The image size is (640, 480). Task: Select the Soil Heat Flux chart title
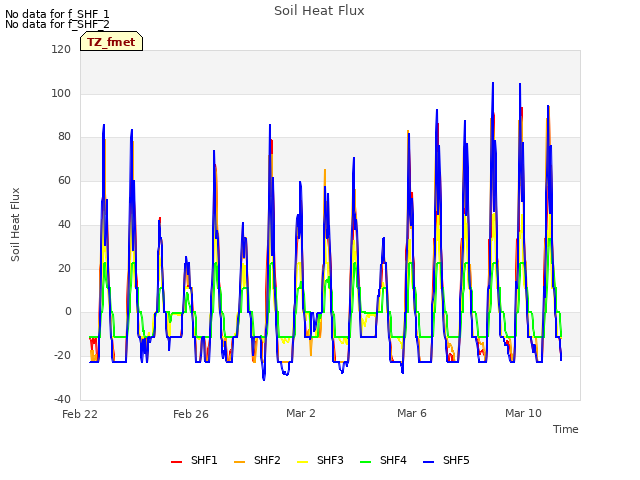(319, 11)
